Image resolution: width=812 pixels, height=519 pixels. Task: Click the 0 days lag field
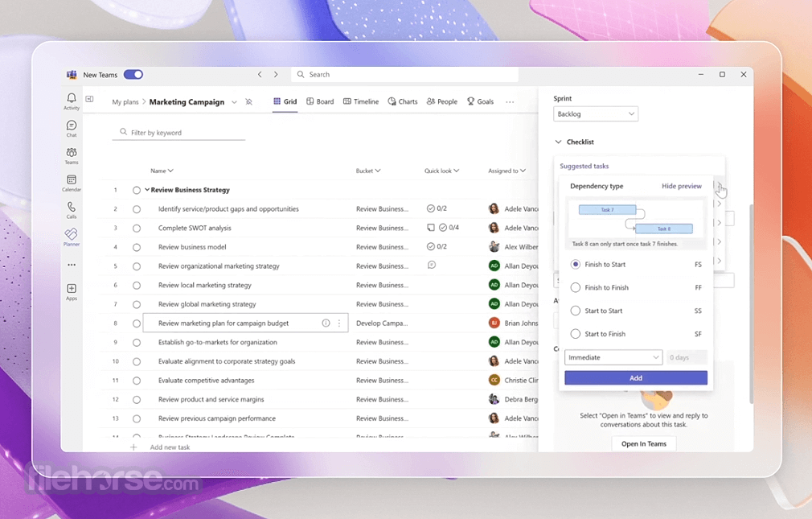(x=687, y=357)
